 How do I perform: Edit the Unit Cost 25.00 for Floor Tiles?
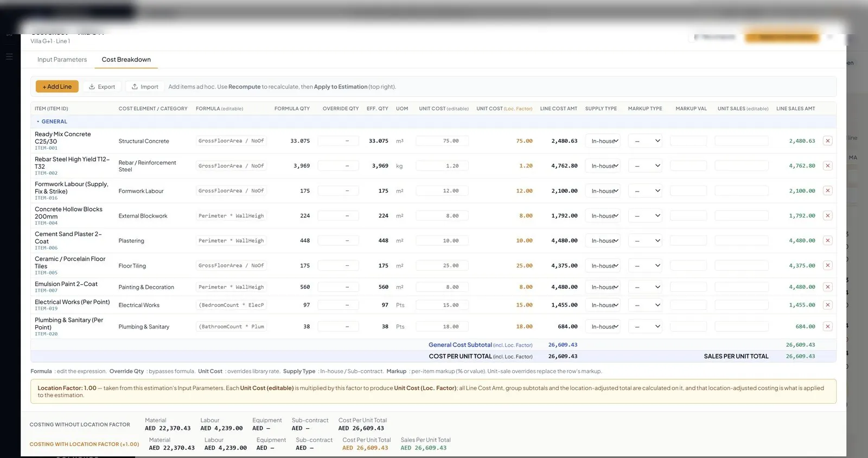click(442, 265)
